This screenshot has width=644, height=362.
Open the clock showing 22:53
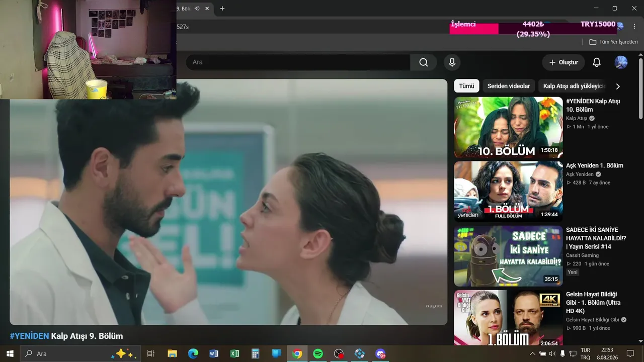(607, 353)
